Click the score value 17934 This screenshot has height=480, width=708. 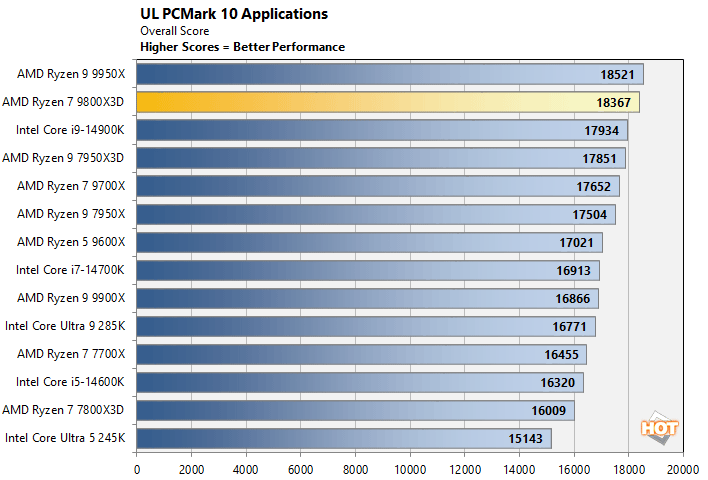point(601,131)
